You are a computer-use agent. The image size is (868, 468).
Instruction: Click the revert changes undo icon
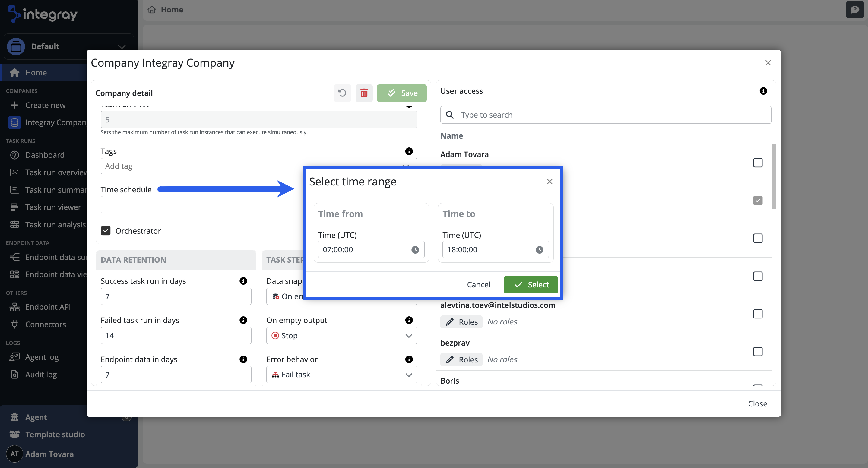pyautogui.click(x=342, y=93)
